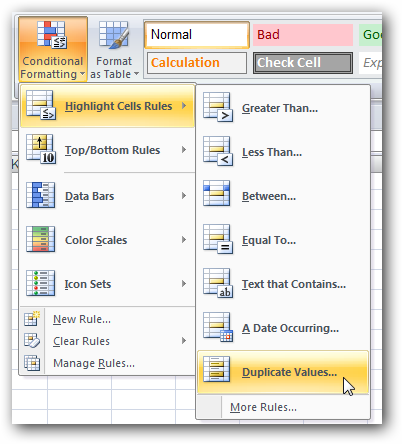
Task: Select the Text that Contains... rule
Action: (283, 284)
